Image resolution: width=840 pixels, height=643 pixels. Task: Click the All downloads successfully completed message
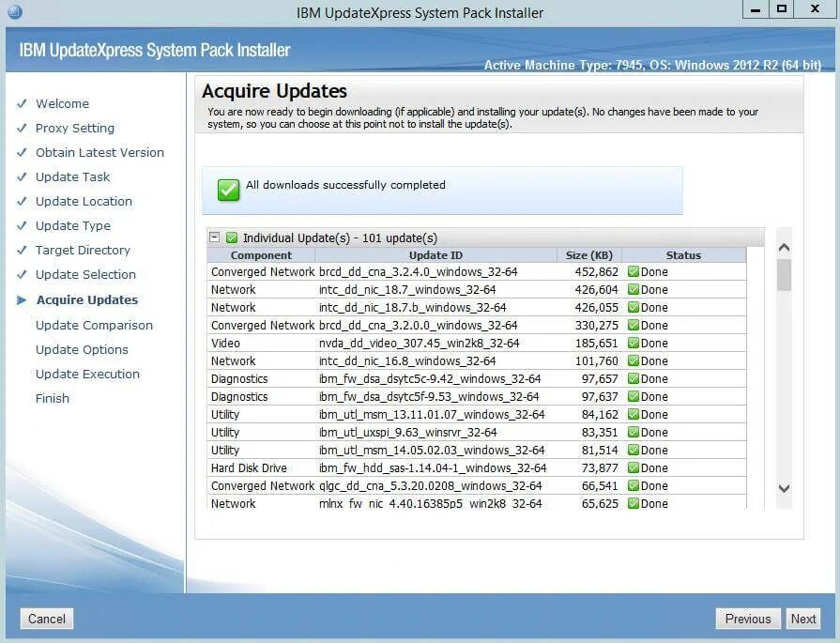click(x=345, y=185)
